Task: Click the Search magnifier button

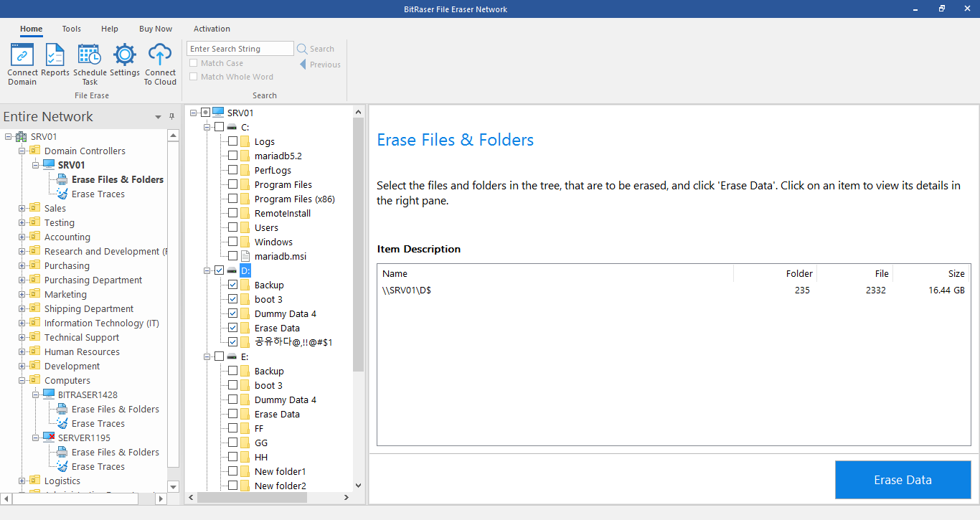Action: pyautogui.click(x=316, y=49)
